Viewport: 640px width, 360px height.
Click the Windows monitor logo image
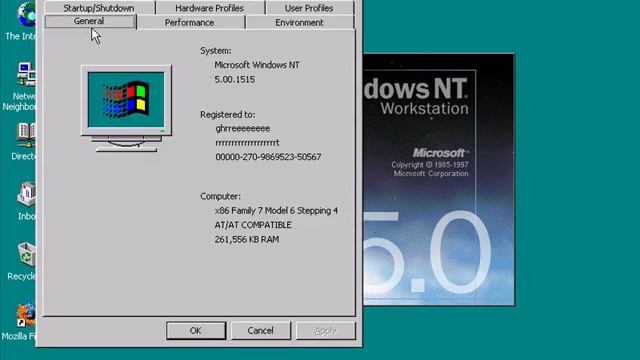[126, 109]
